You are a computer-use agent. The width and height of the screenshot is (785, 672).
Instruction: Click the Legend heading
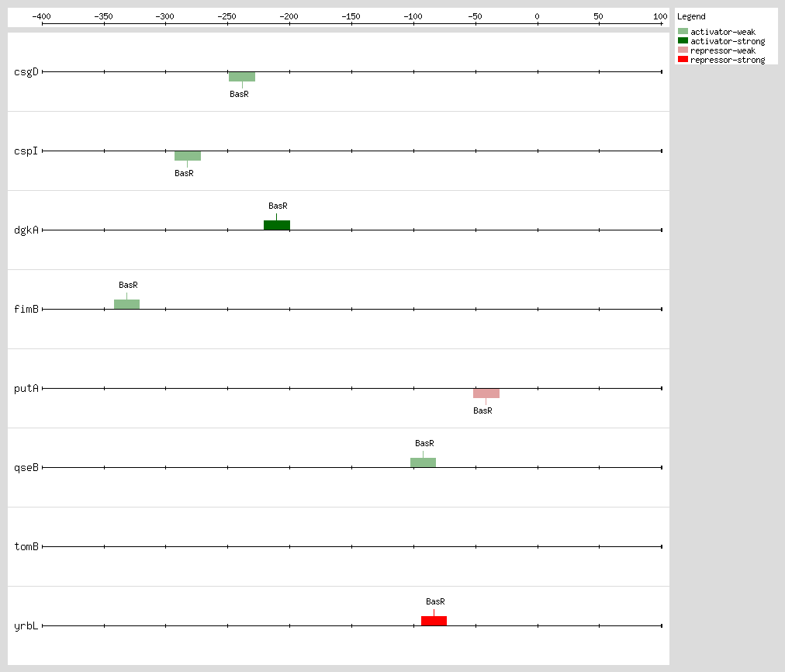tap(691, 16)
